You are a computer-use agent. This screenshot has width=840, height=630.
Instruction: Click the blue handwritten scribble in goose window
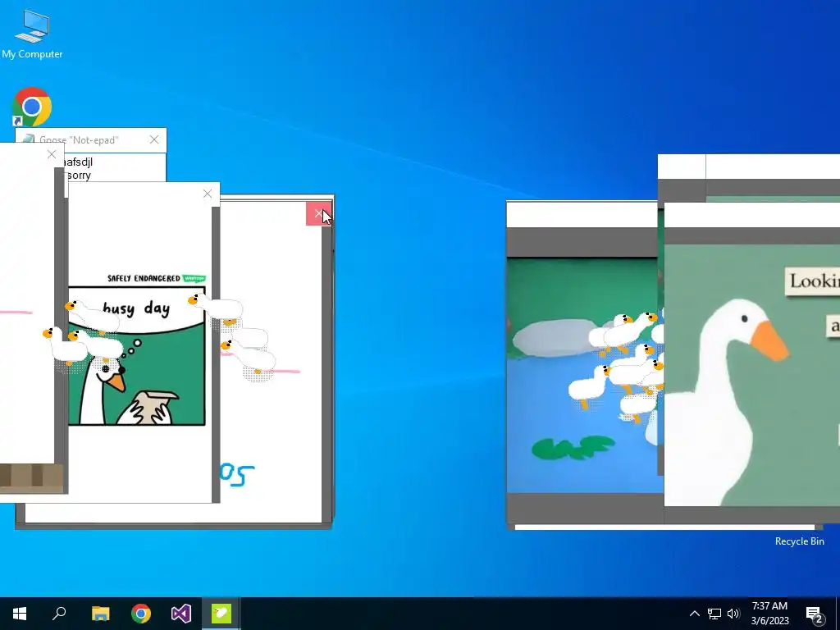[x=236, y=475]
